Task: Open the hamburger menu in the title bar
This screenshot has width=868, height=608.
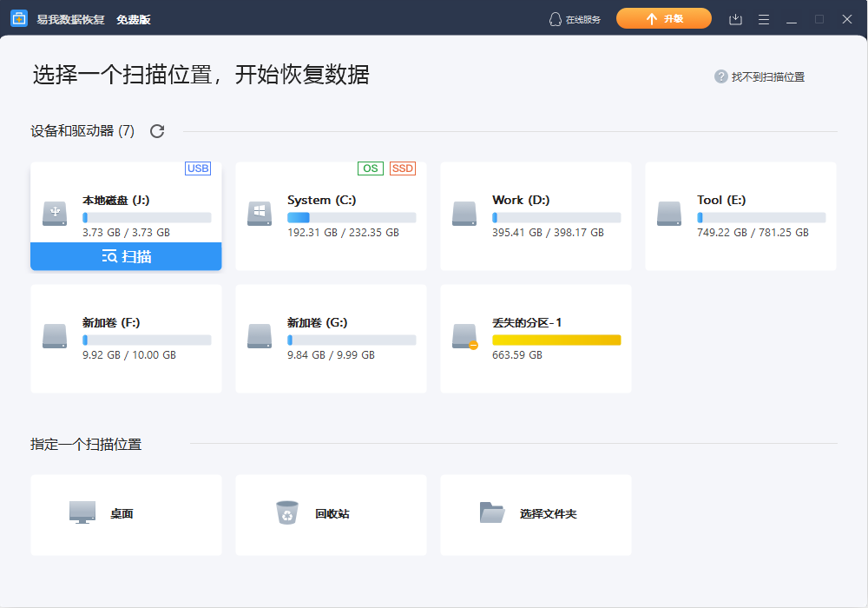Action: [763, 17]
